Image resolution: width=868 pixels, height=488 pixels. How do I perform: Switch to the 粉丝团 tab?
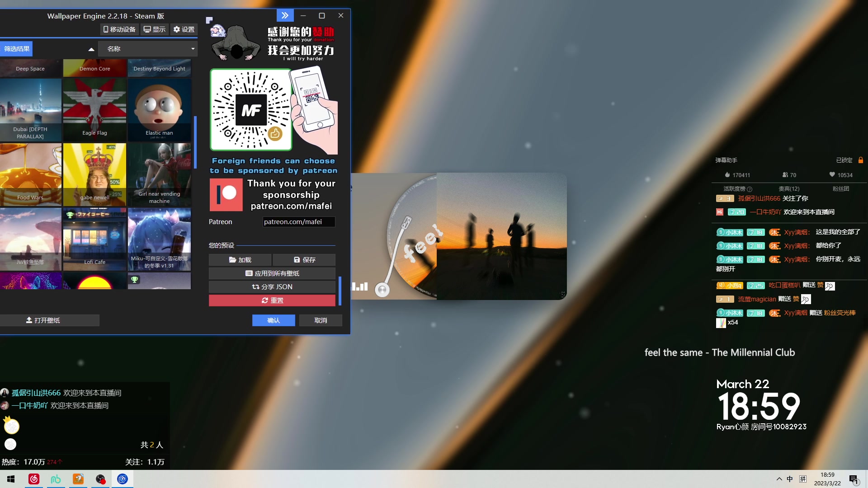(x=840, y=189)
